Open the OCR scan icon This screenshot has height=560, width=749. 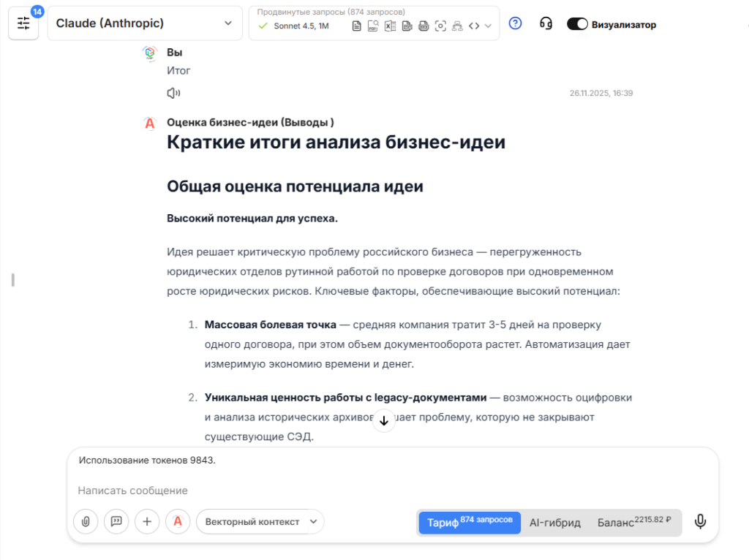coord(440,26)
